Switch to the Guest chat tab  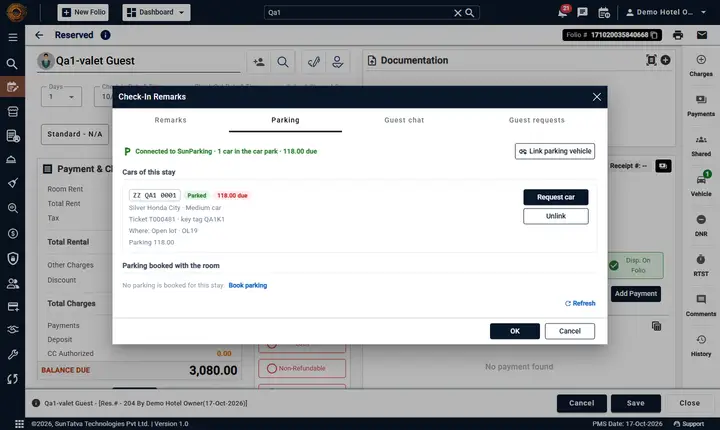(x=404, y=120)
